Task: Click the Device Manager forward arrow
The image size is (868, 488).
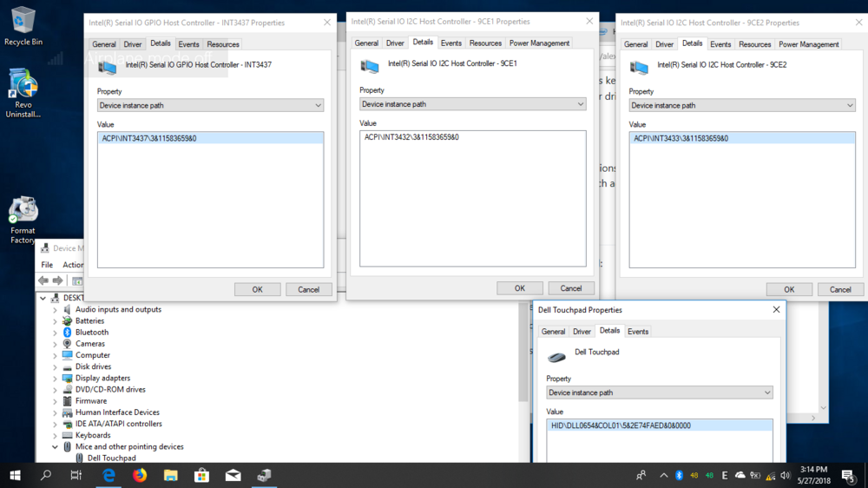Action: tap(57, 280)
